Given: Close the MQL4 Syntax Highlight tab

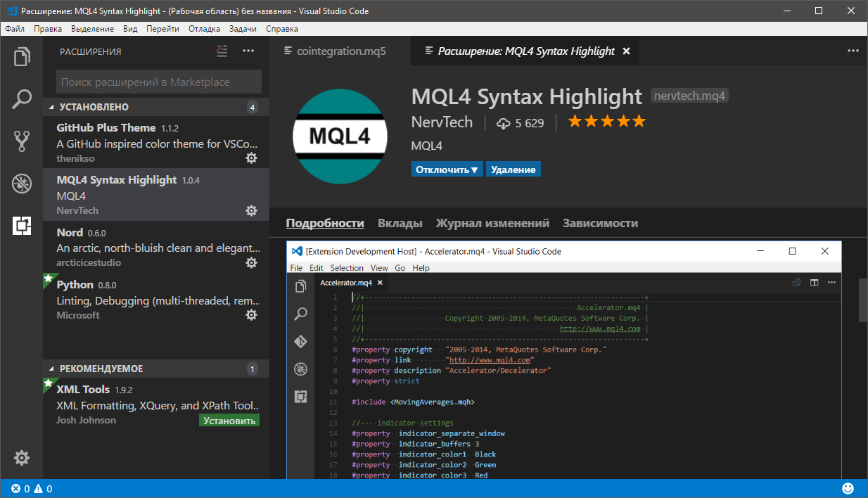Looking at the screenshot, I should tap(626, 51).
